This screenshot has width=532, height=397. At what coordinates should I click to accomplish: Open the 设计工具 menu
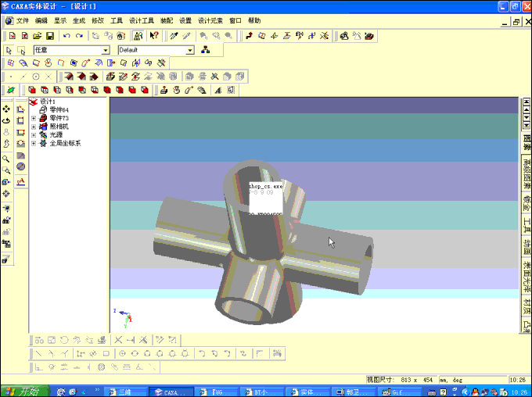[x=142, y=20]
